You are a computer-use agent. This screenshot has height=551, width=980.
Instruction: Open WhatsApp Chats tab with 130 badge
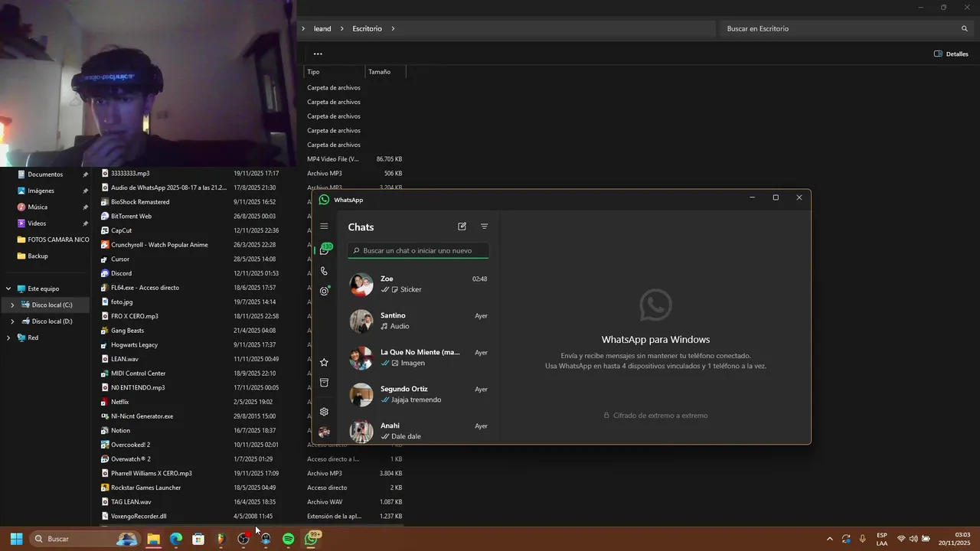point(325,249)
